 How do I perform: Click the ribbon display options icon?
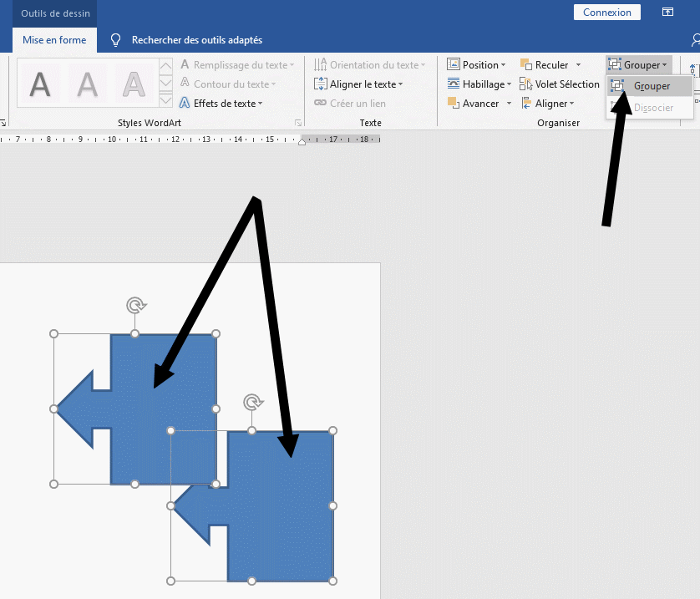coord(667,13)
